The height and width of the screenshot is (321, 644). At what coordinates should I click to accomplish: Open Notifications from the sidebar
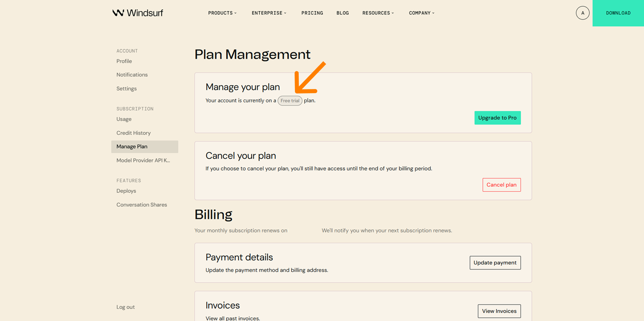click(x=132, y=74)
